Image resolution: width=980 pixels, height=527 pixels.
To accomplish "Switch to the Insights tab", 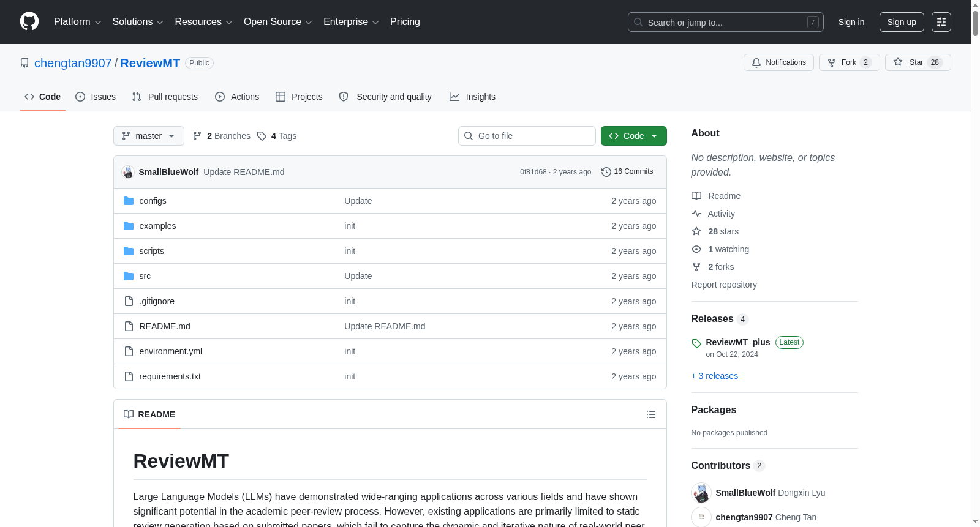I will (472, 97).
